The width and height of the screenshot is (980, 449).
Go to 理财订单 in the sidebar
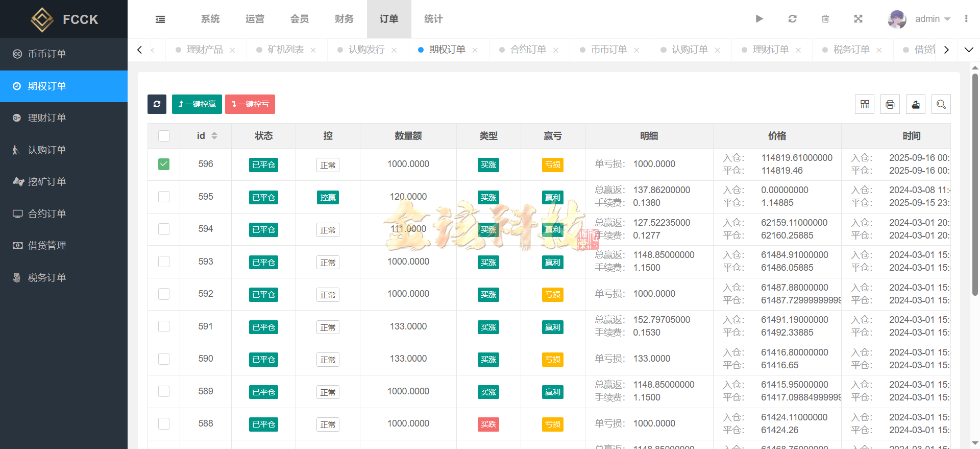click(64, 118)
